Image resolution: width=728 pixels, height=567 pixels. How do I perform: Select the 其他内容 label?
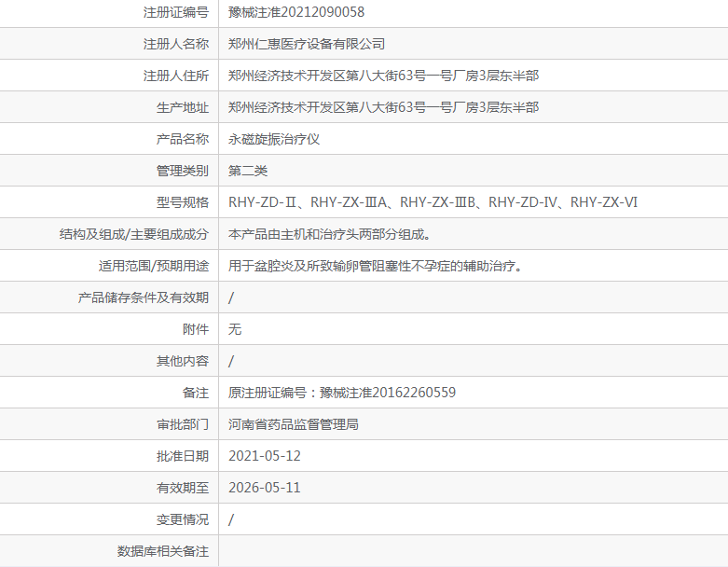[183, 361]
